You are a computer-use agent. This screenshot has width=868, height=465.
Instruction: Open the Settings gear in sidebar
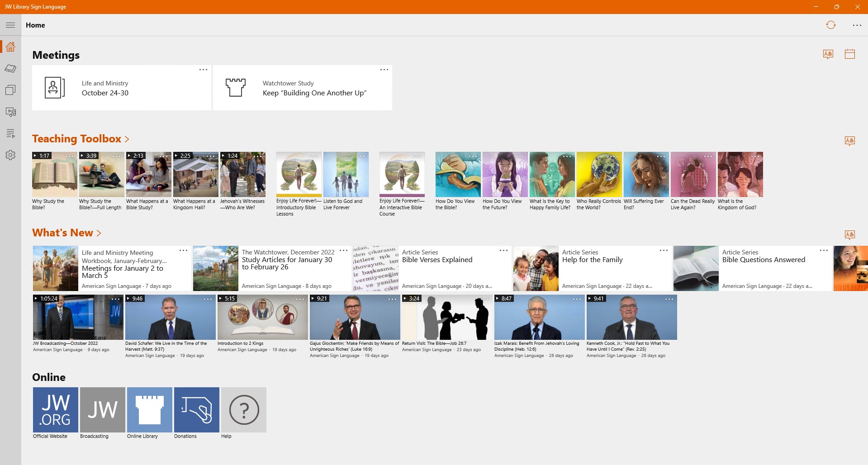[x=10, y=155]
